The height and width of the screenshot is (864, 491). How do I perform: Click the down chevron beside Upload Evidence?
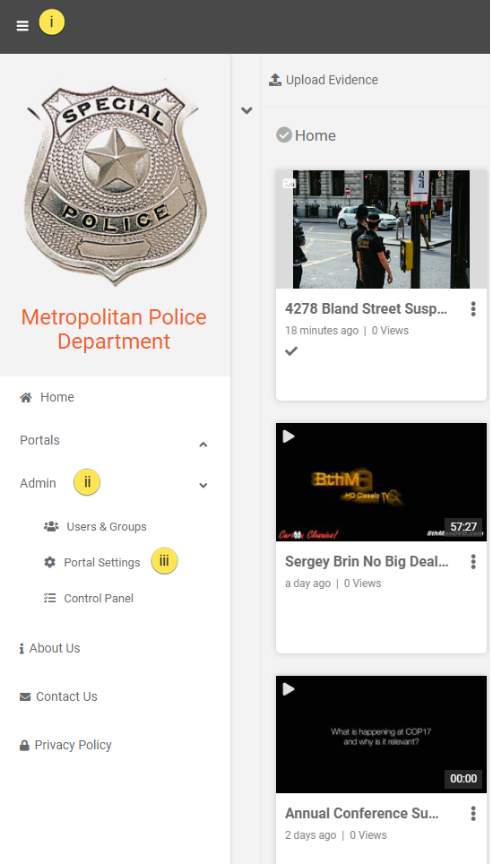click(x=247, y=110)
